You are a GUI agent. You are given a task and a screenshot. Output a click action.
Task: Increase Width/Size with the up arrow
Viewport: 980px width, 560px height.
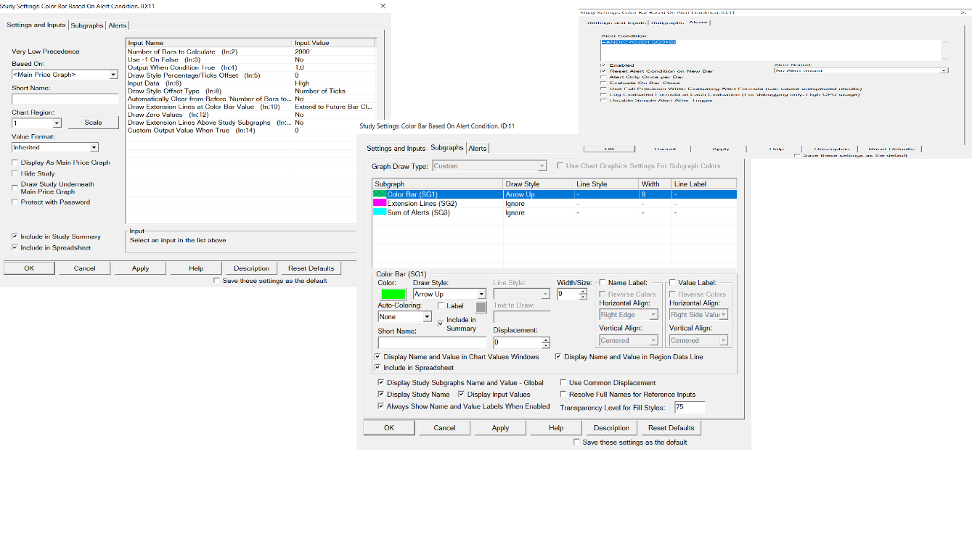click(x=583, y=292)
